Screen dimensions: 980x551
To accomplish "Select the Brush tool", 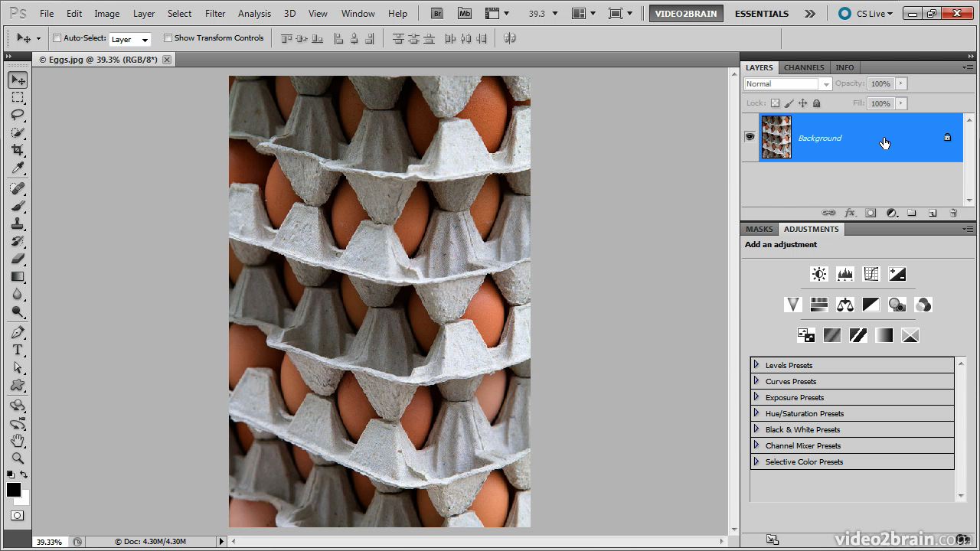I will click(x=18, y=206).
